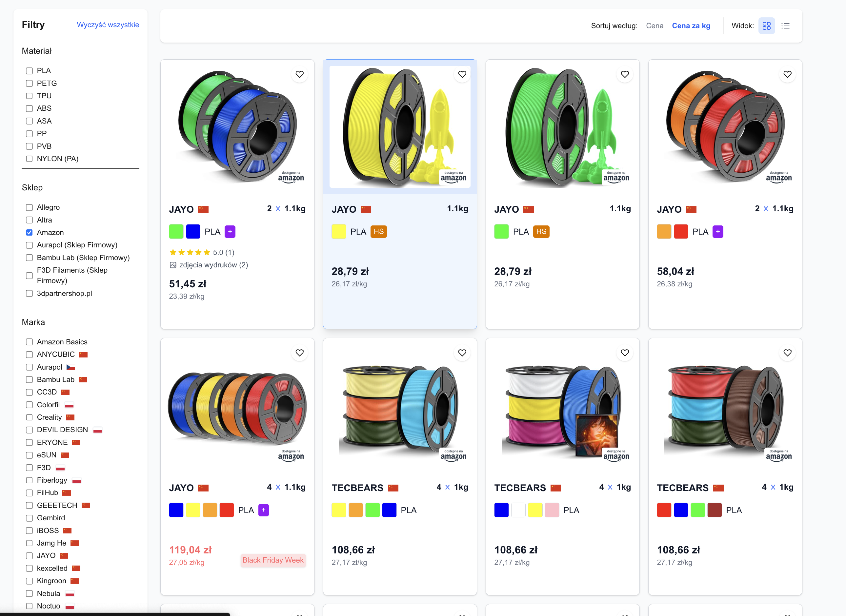
Task: Click HS badge on yellow JAYO PLA
Action: tap(378, 232)
